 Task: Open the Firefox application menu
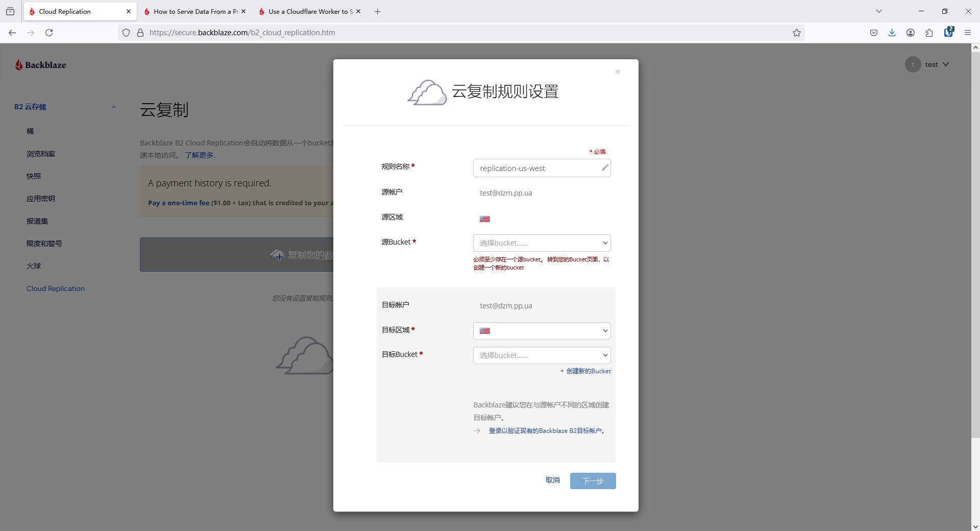point(967,33)
